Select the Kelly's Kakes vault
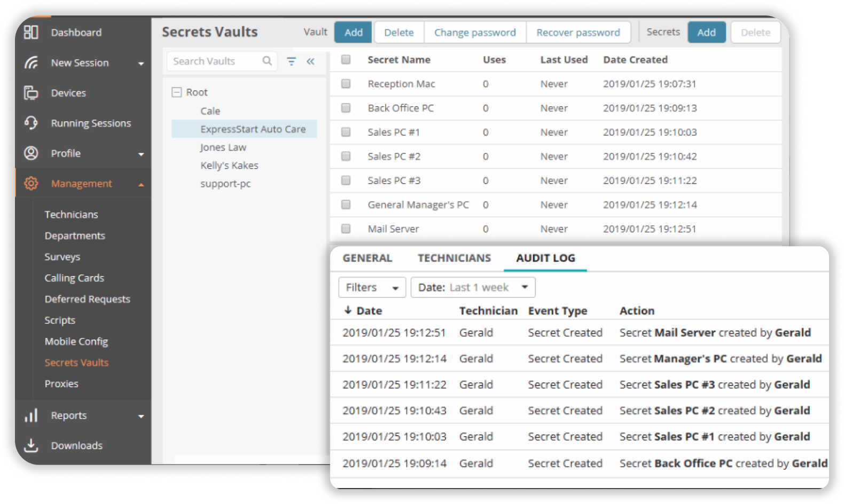844x504 pixels. click(x=229, y=166)
